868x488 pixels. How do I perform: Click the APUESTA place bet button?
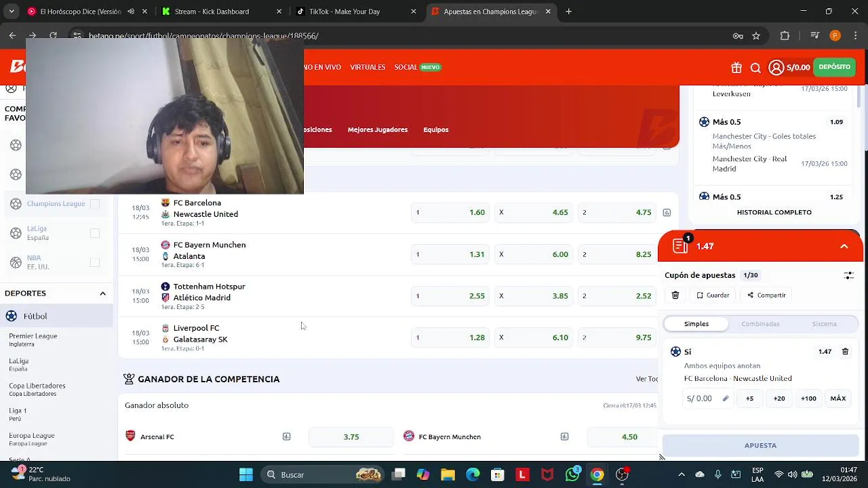point(760,445)
